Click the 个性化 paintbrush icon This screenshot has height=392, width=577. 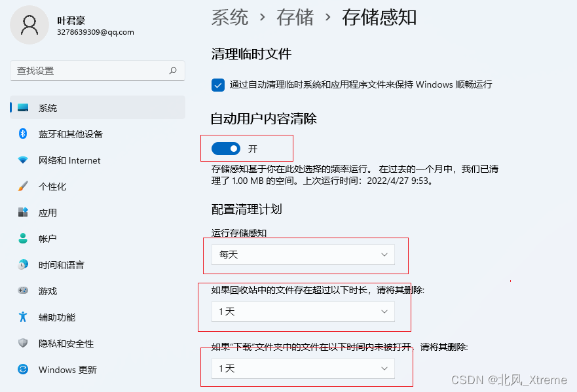point(23,186)
